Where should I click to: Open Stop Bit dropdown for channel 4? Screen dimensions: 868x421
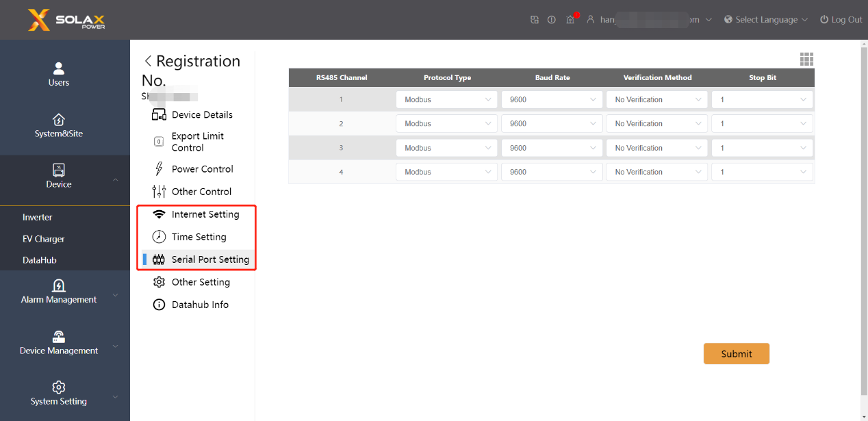click(762, 173)
